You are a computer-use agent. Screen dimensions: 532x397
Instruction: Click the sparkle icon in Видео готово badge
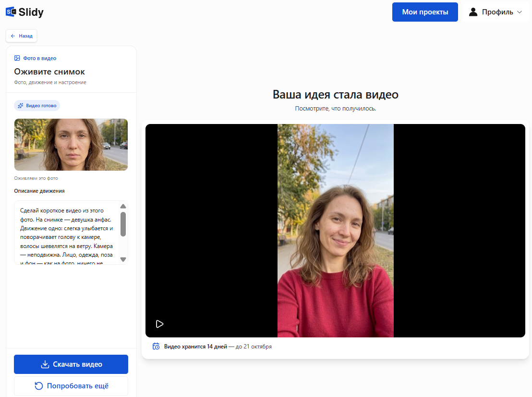tap(20, 106)
